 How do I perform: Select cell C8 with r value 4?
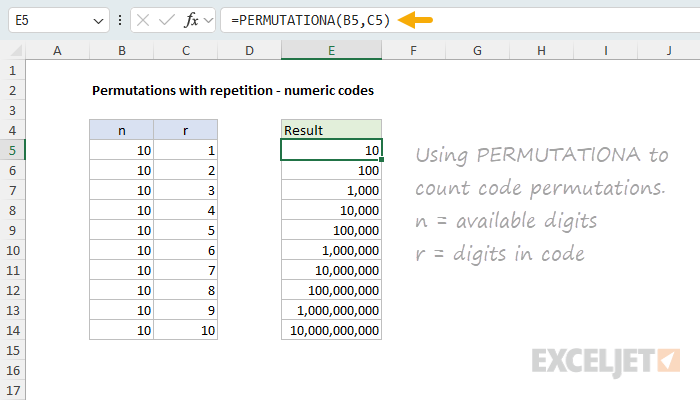tap(186, 210)
